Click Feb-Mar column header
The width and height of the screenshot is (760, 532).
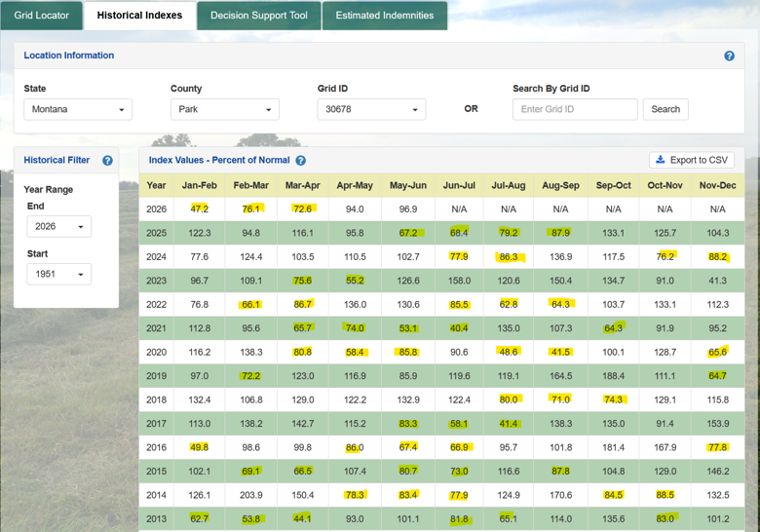click(251, 185)
